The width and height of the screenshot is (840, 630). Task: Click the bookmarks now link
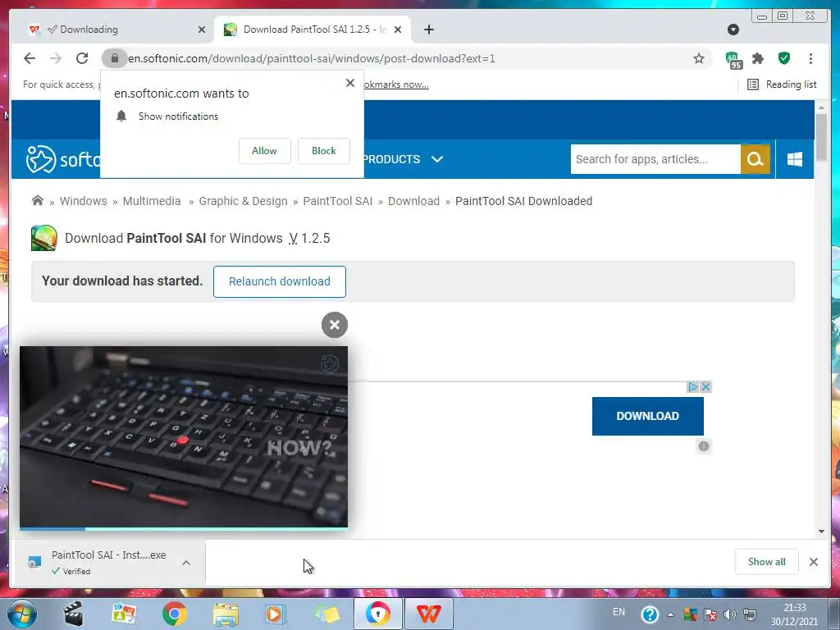coord(396,84)
